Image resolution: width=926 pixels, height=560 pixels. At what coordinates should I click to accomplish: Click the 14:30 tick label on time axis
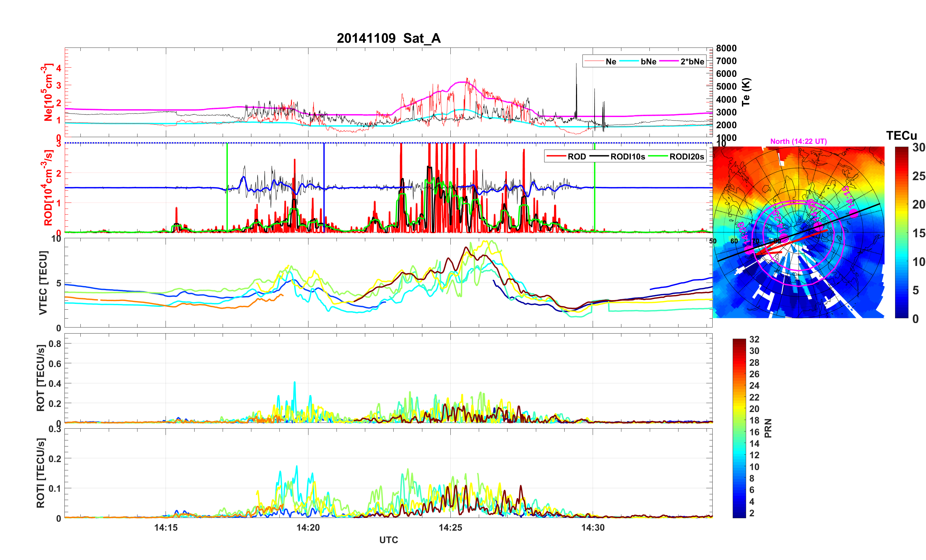pyautogui.click(x=593, y=528)
